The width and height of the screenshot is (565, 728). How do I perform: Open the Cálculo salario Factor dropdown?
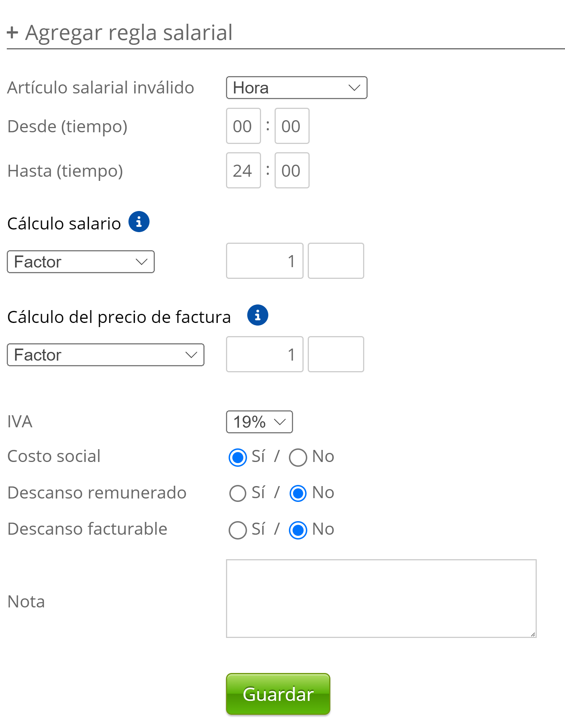(x=81, y=262)
